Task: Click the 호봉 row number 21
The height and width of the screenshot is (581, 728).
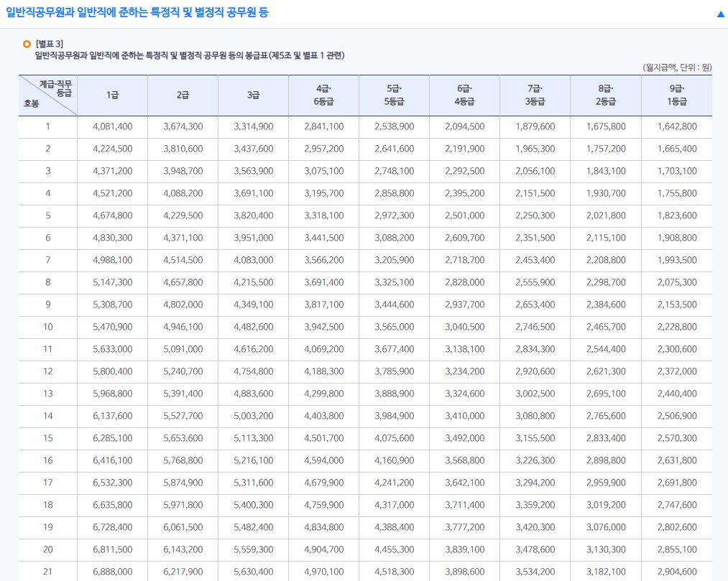Action: coord(48,572)
